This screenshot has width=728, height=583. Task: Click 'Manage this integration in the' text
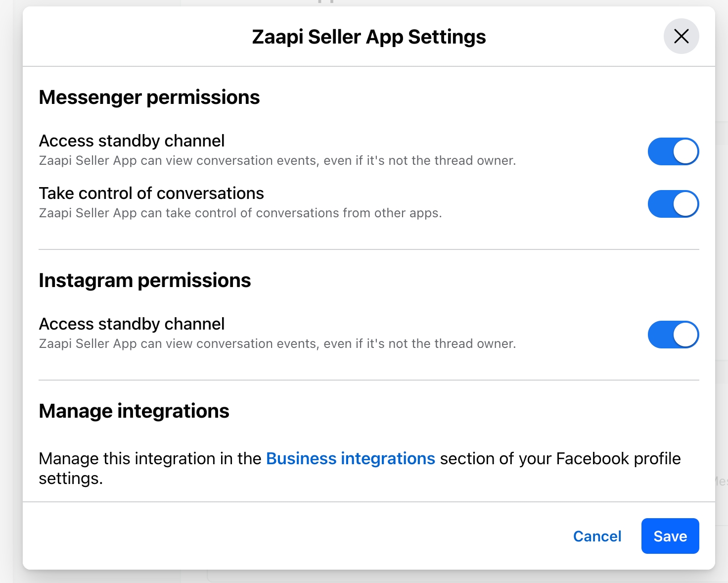pos(150,459)
